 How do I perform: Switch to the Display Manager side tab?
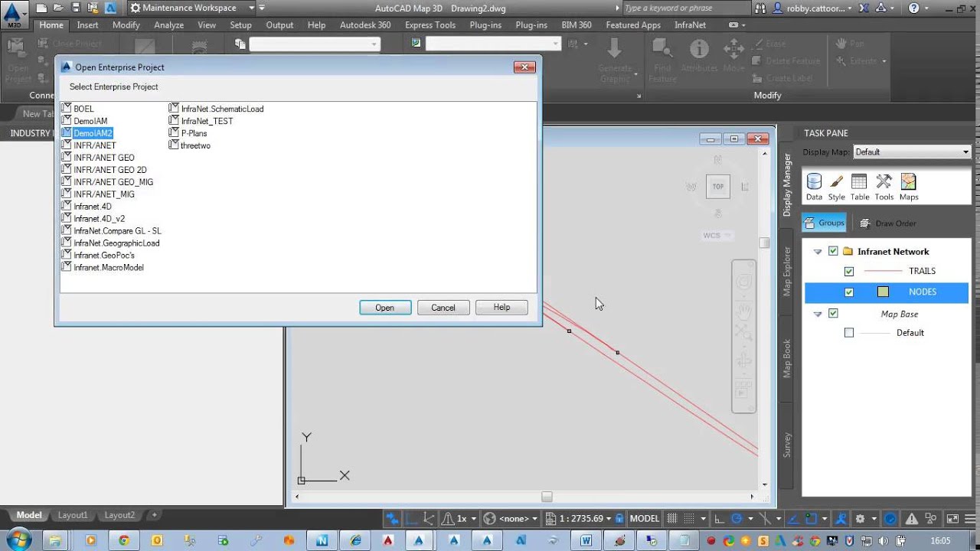point(787,184)
